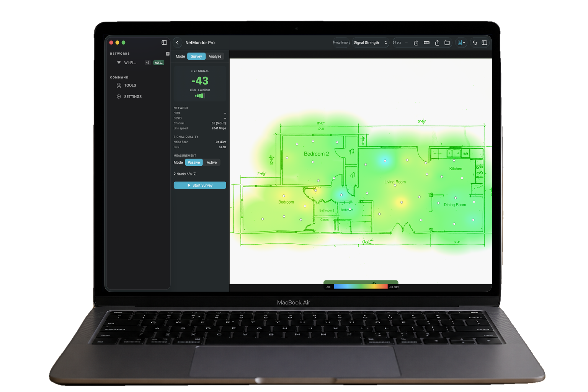Click the 42 badge on Wi-Fi row
The image size is (588, 392).
(x=147, y=63)
